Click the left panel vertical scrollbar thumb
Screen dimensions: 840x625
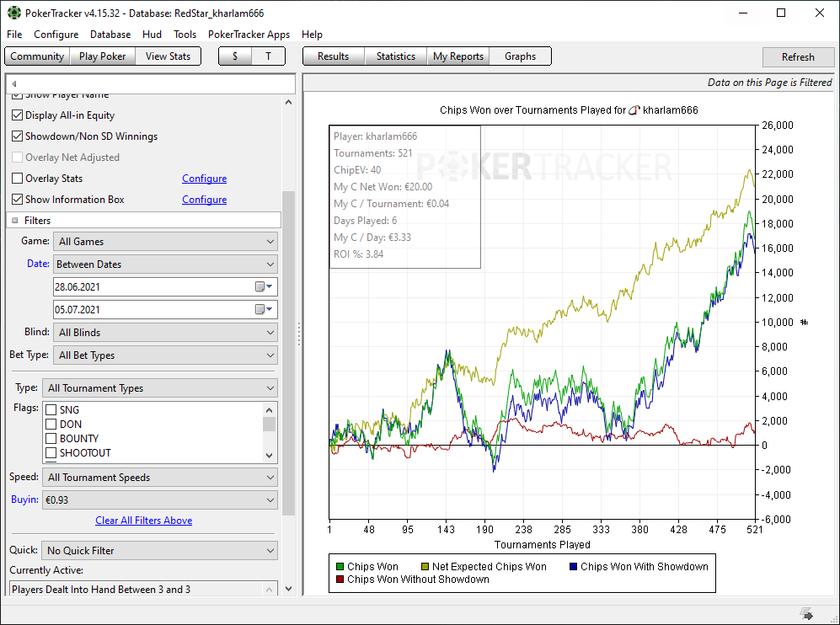[289, 352]
